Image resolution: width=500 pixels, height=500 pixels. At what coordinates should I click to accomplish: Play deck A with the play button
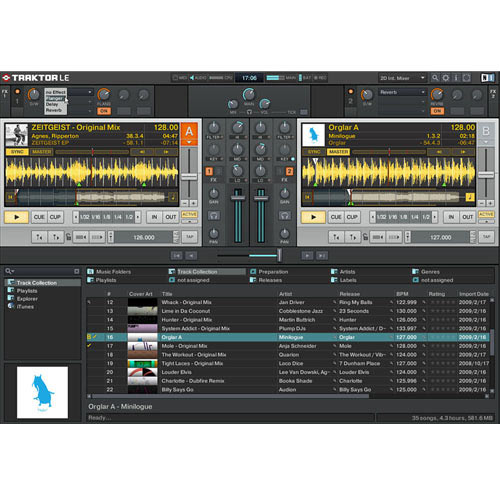coord(16,217)
